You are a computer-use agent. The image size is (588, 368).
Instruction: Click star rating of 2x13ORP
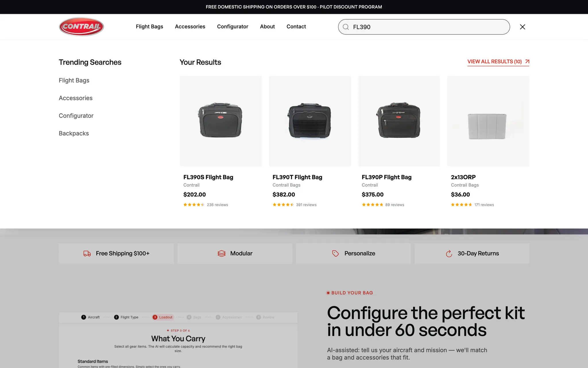pos(462,205)
